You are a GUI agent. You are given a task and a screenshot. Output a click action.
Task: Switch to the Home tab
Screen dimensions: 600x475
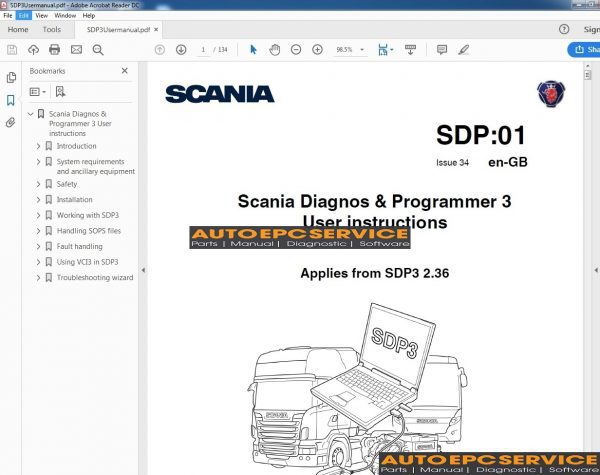(18, 29)
